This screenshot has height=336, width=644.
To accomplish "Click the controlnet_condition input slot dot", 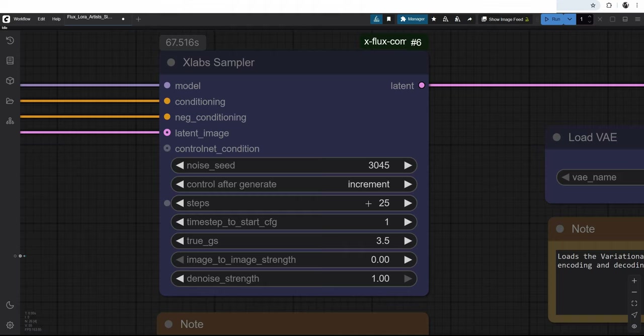I will point(167,148).
